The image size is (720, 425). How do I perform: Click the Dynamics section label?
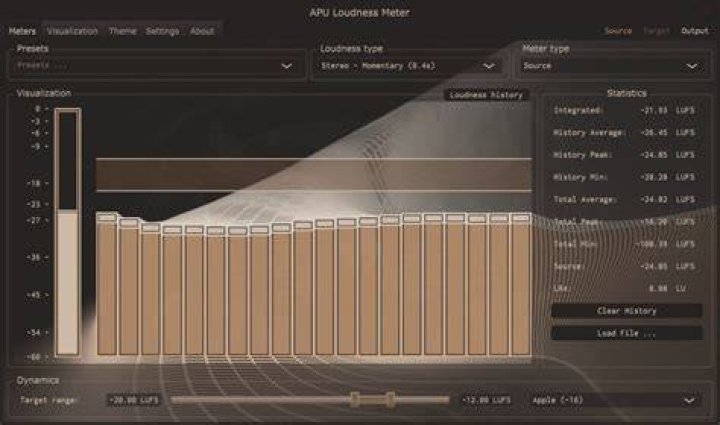pos(38,380)
